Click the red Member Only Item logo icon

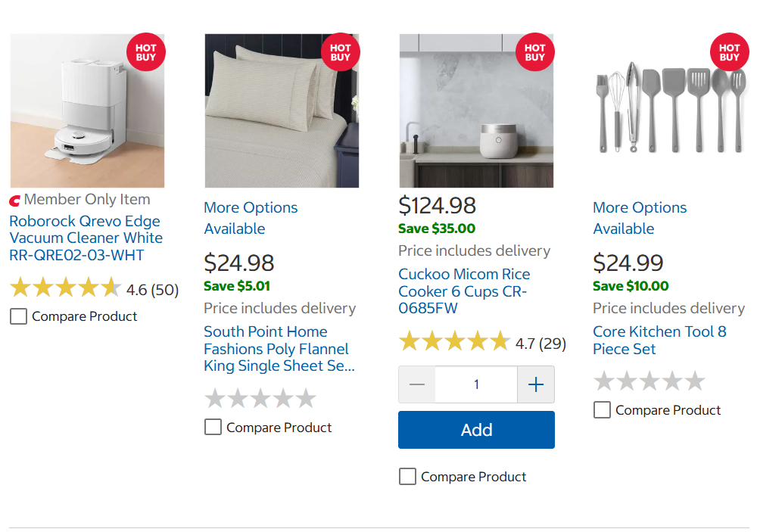(15, 200)
